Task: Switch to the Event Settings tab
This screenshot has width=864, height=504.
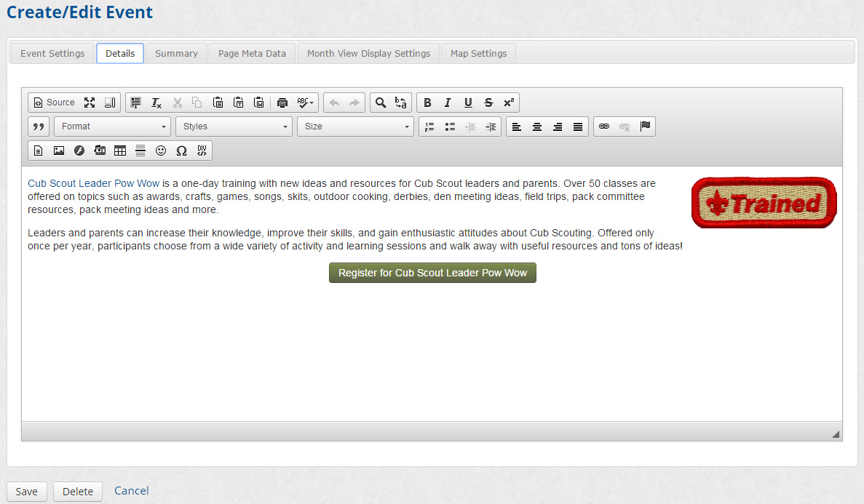Action: [52, 53]
